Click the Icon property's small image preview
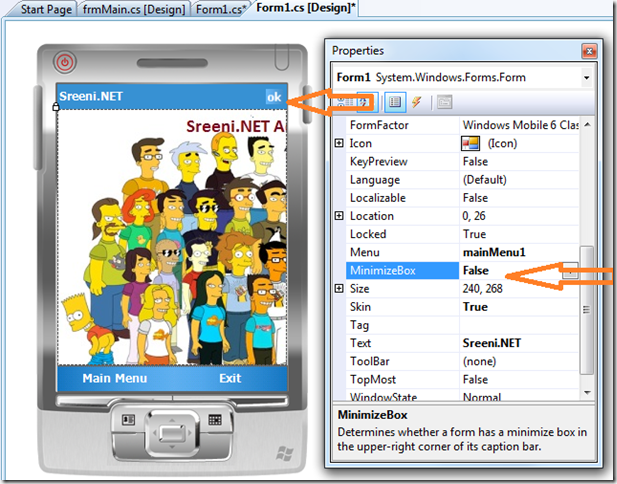The width and height of the screenshot is (617, 484). point(470,143)
